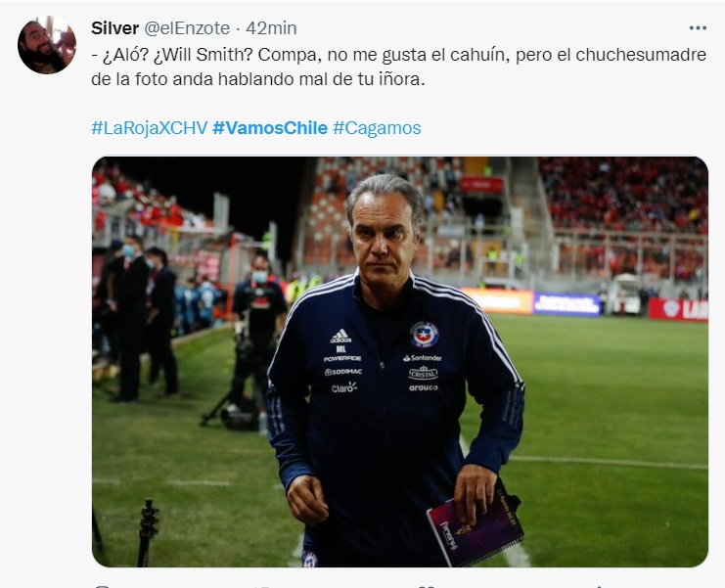This screenshot has height=588, width=725.
Task: Click the like heart icon below photo
Action: click(427, 586)
